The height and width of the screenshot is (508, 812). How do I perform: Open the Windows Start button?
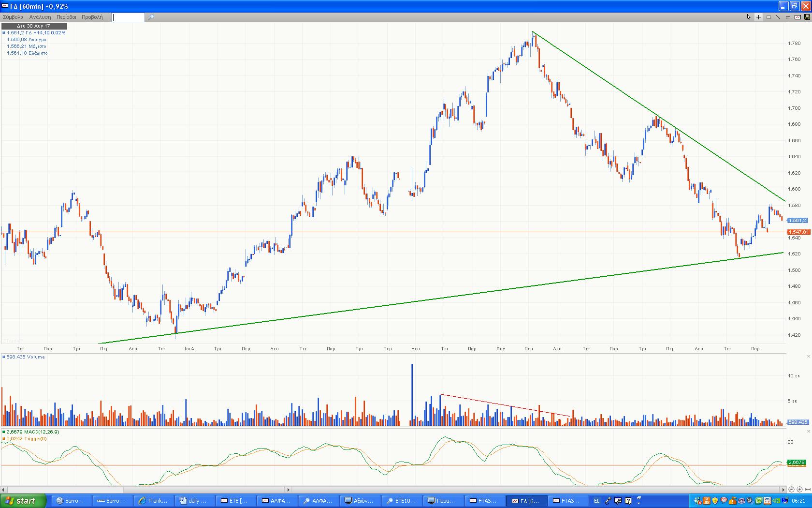(x=23, y=501)
